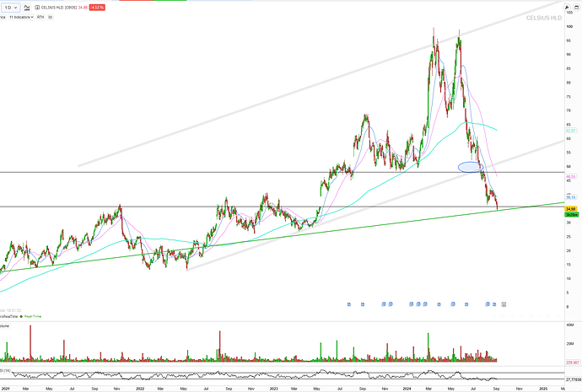Click the pink 46.55 moving average label
Image resolution: width=582 pixels, height=392 pixels.
point(570,177)
